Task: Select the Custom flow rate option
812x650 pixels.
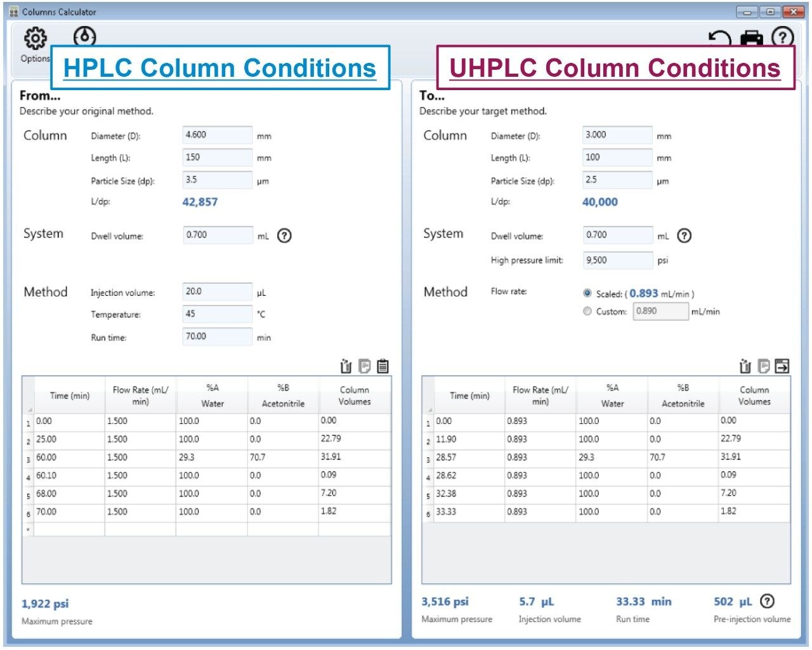Action: pos(587,311)
